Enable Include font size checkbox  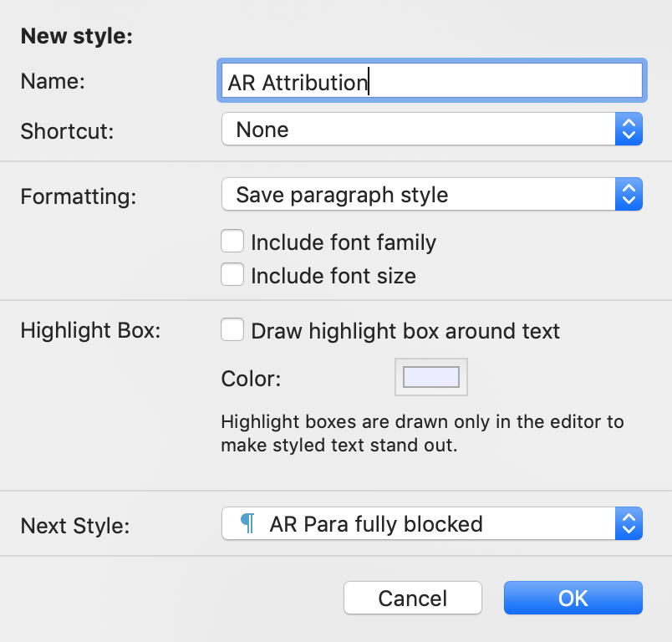pyautogui.click(x=232, y=274)
